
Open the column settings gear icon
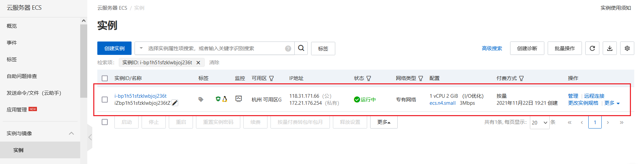click(x=627, y=48)
